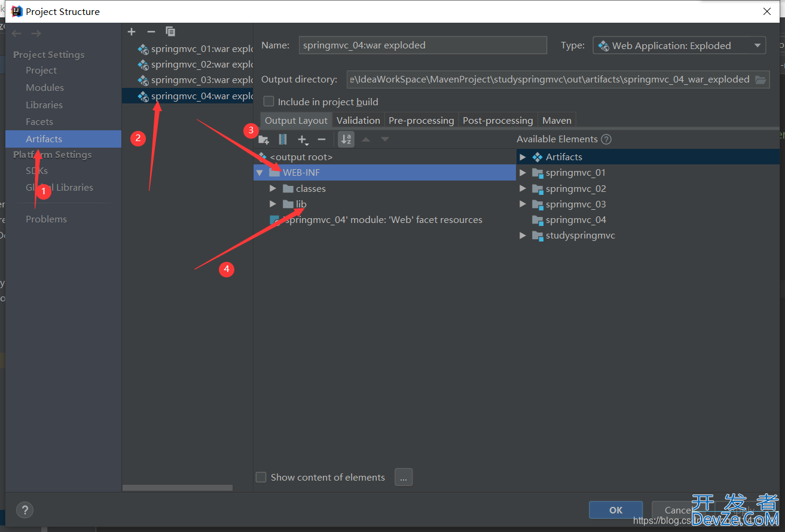Expand the classes folder node
Screen dimensions: 785x532
pos(273,188)
